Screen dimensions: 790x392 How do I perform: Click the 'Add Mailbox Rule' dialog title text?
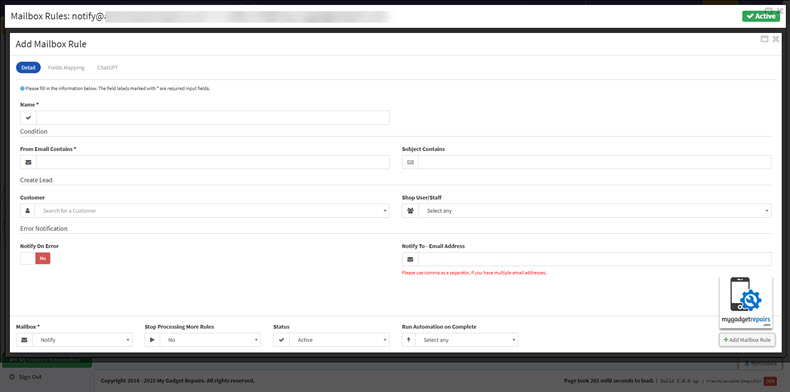tap(51, 44)
